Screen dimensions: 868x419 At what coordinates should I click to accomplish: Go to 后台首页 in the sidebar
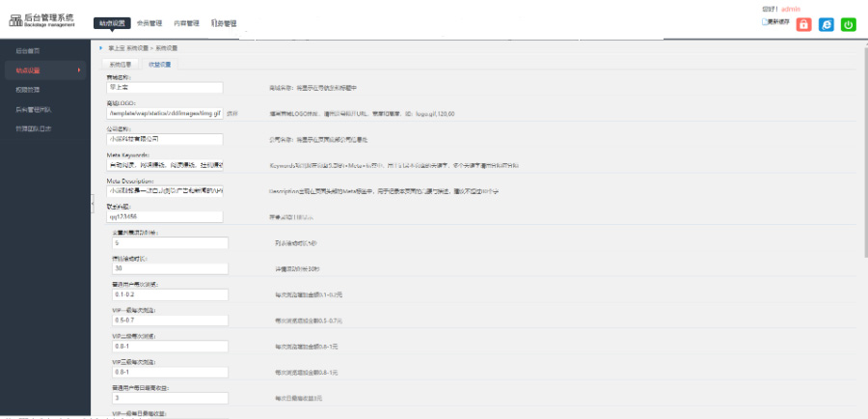pos(28,50)
